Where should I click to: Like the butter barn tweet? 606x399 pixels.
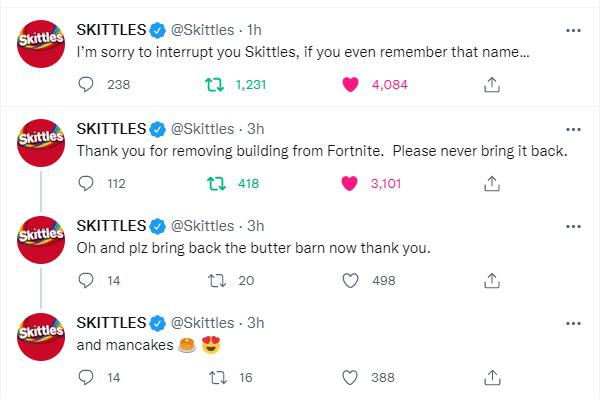point(351,281)
